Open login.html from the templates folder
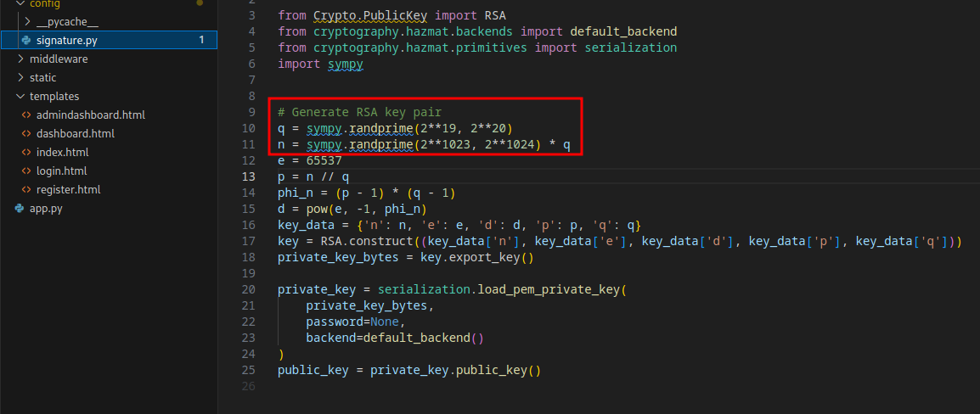The height and width of the screenshot is (414, 980). tap(61, 171)
